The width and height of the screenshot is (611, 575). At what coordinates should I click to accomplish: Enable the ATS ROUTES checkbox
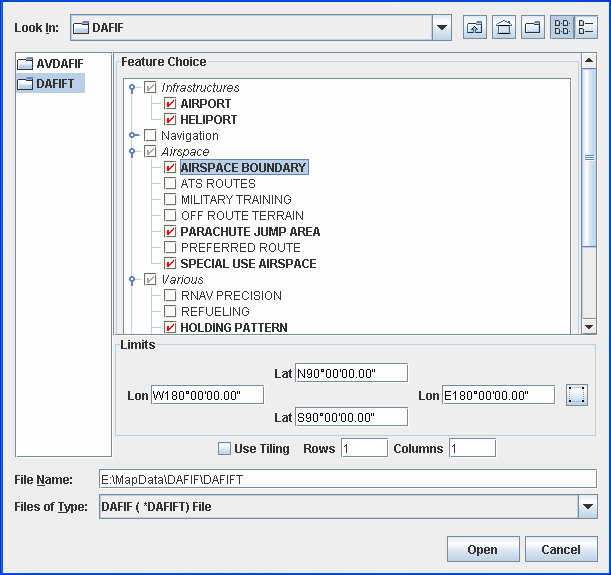coord(170,184)
